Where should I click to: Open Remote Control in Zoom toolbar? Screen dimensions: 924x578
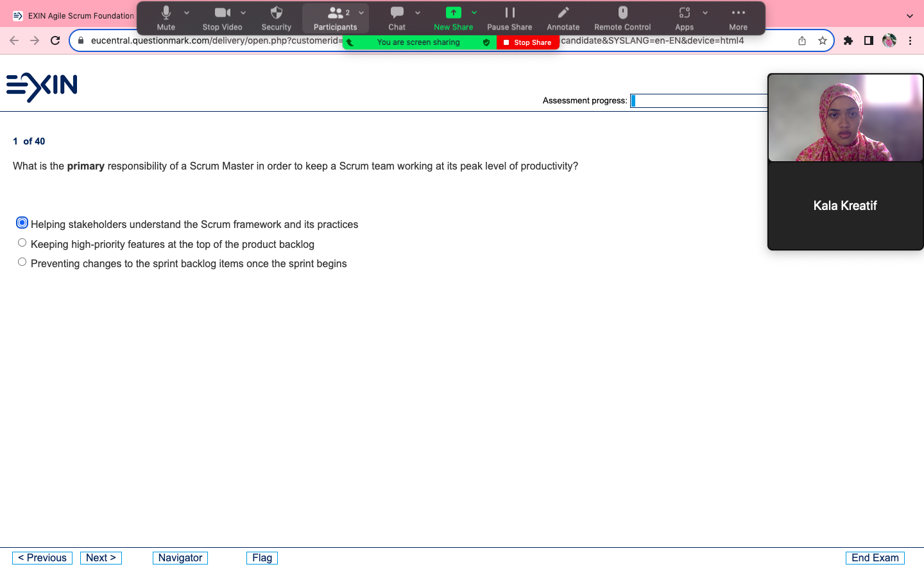click(622, 13)
